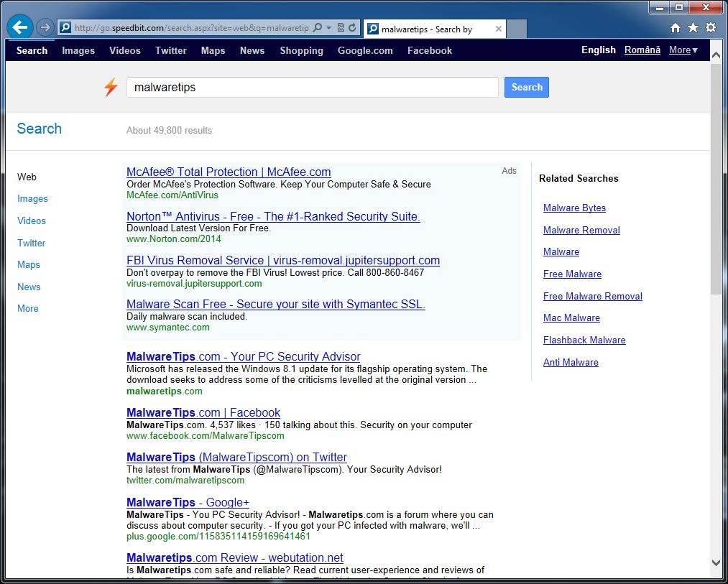The height and width of the screenshot is (584, 728).
Task: Open a new blank tab
Action: [x=516, y=29]
